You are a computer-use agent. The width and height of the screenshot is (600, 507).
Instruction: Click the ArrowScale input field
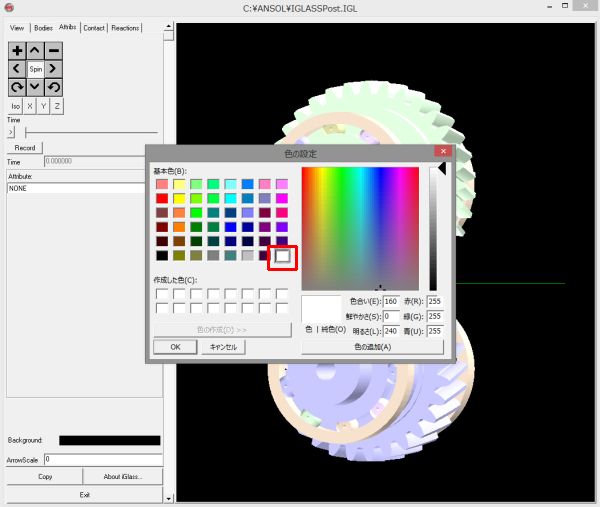click(x=102, y=459)
